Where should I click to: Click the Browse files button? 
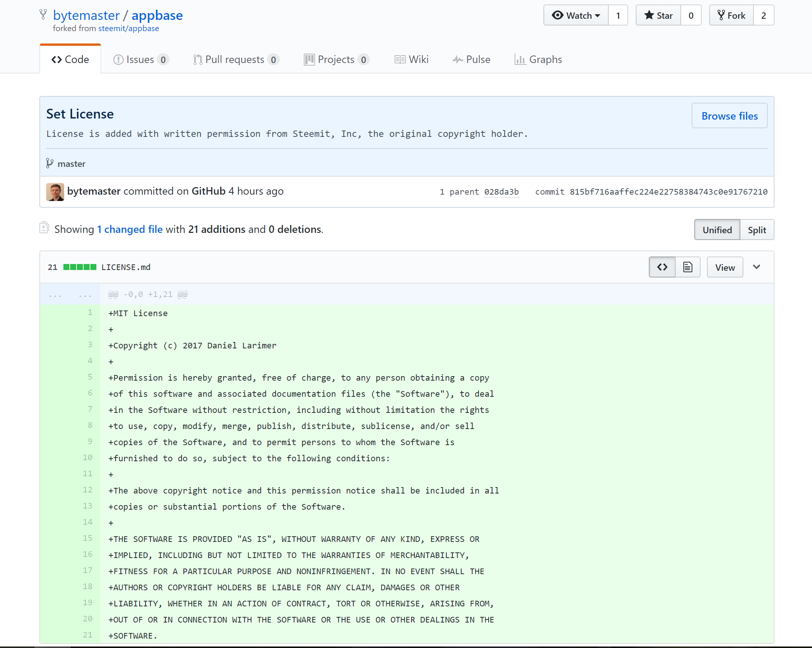tap(729, 115)
